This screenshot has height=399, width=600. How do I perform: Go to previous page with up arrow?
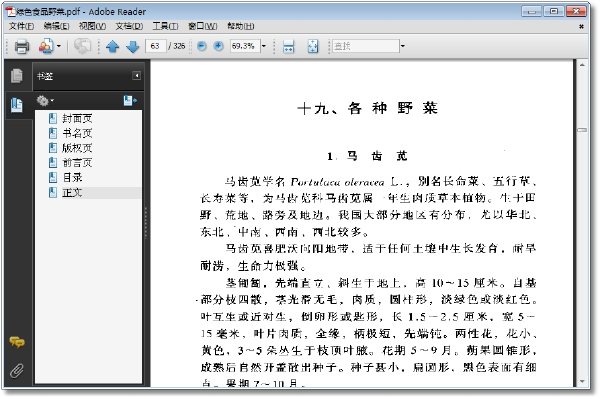(x=112, y=47)
